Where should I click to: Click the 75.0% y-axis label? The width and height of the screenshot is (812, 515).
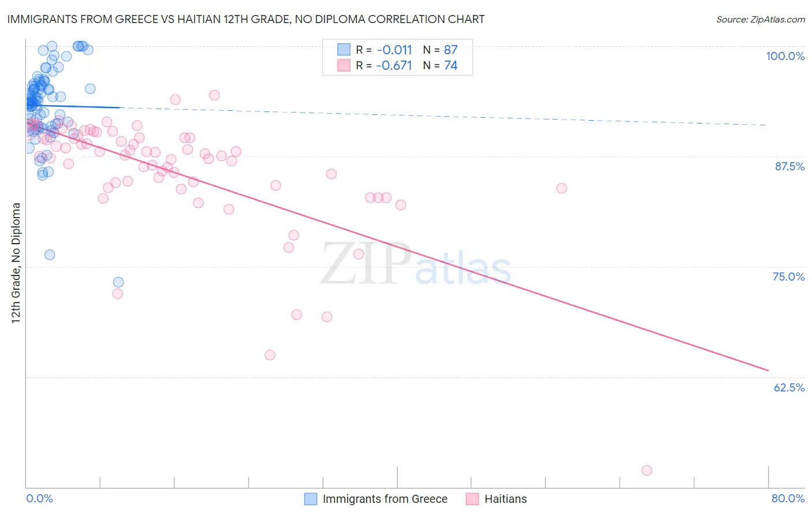pyautogui.click(x=789, y=277)
